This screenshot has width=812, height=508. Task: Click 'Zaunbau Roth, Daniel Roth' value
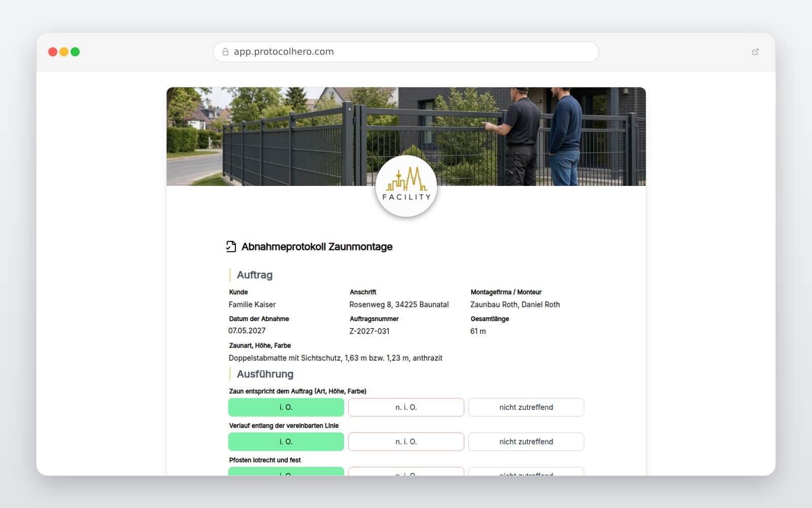[515, 305]
